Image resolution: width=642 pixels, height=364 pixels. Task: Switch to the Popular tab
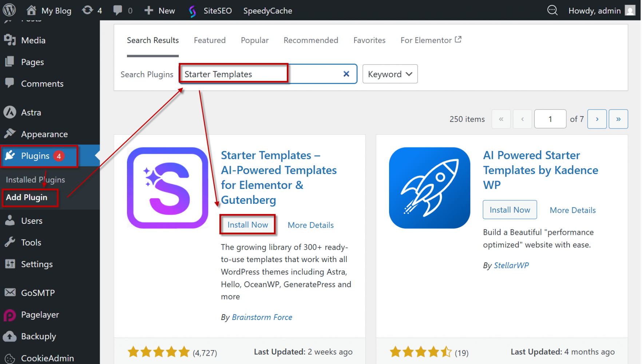point(254,40)
